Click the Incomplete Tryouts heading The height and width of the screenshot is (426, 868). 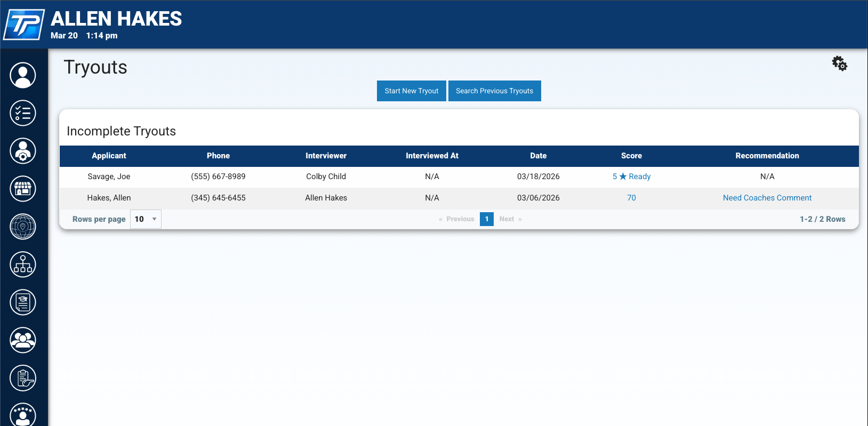pyautogui.click(x=121, y=131)
